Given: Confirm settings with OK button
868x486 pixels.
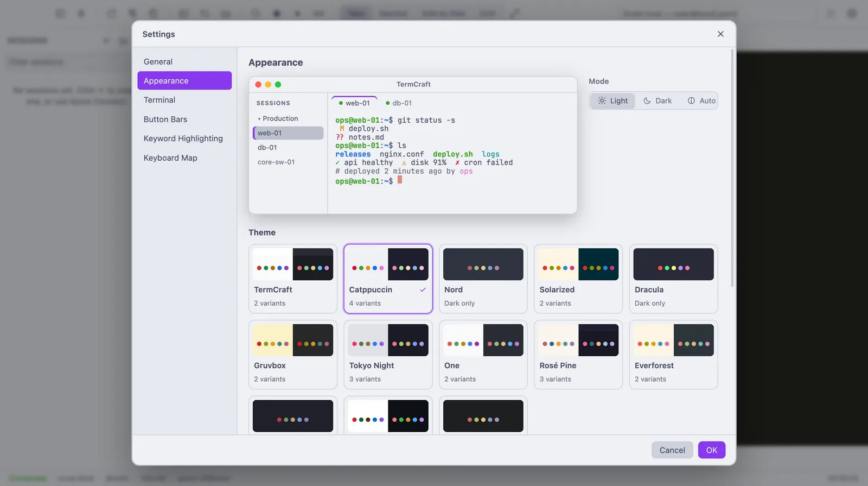Looking at the screenshot, I should (712, 450).
